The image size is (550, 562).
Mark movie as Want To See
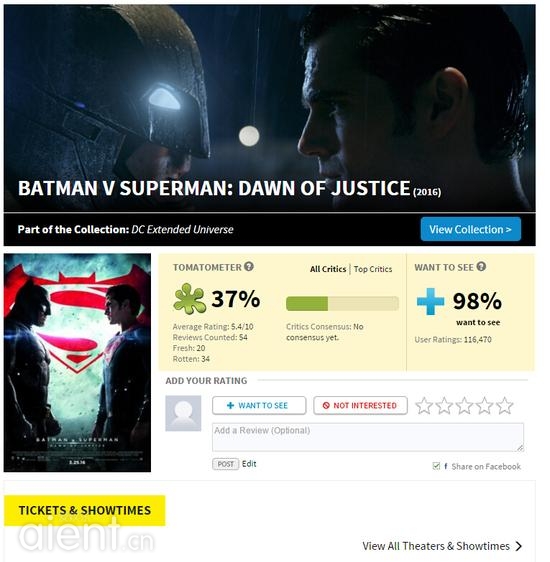click(x=259, y=405)
